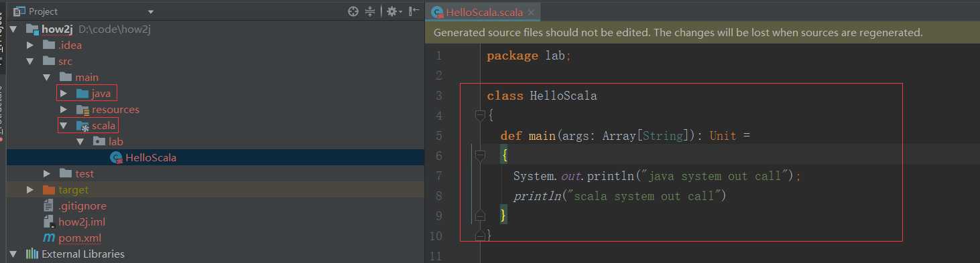Viewport: 980px width, 263px height.
Task: Expand the target folder
Action: click(x=30, y=190)
